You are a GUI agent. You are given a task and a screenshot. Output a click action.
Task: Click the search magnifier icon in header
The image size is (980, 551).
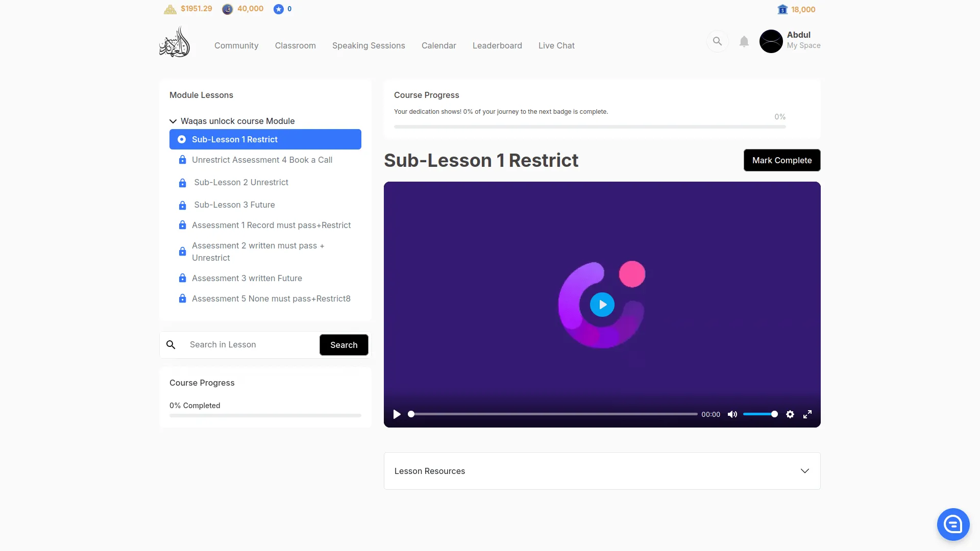click(717, 41)
